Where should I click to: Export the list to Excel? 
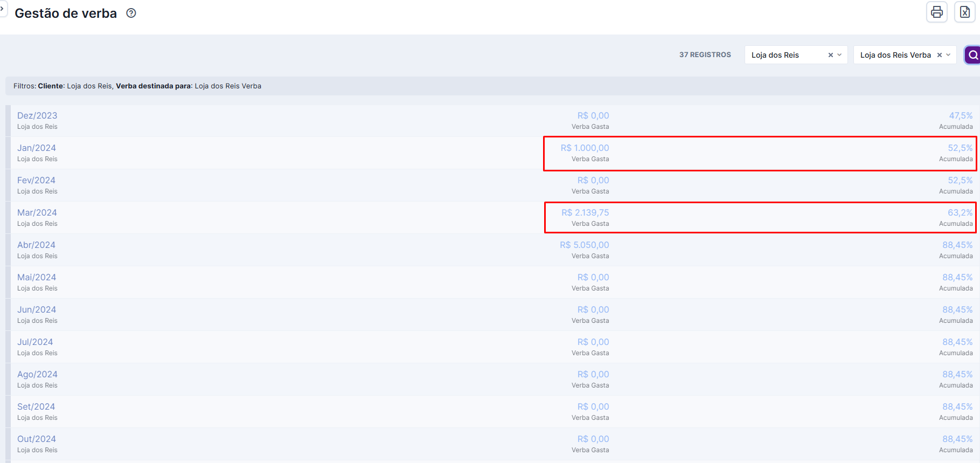pyautogui.click(x=964, y=12)
